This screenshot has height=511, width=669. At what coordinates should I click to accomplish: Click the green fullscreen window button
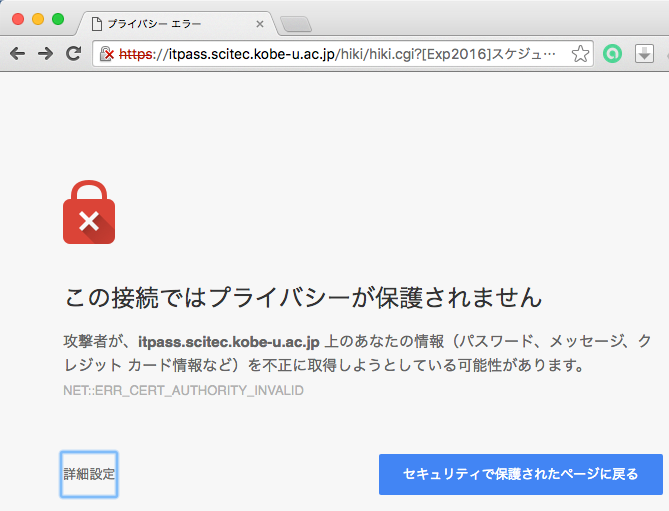58,19
